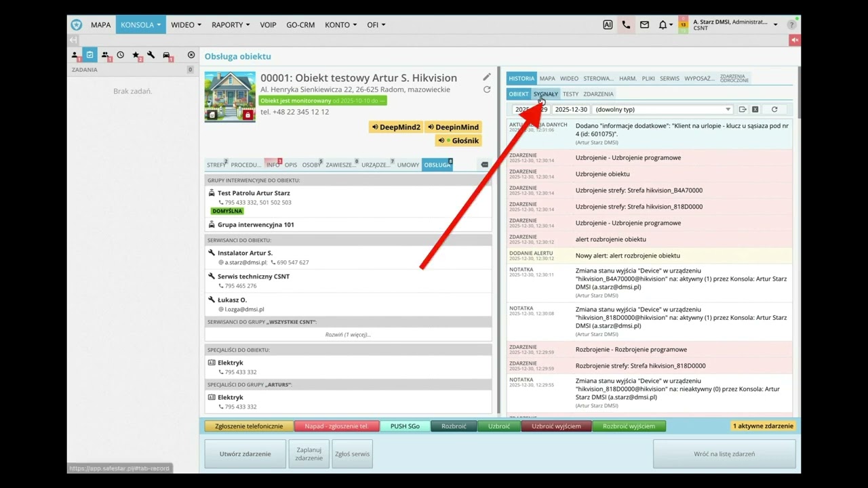The height and width of the screenshot is (488, 868).
Task: Export history to Excel icon
Action: tap(755, 109)
